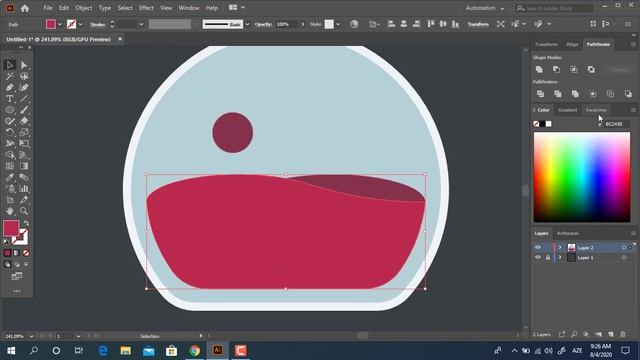Screen dimensions: 640x360
Task: Select the Hand tool
Action: [x=10, y=211]
